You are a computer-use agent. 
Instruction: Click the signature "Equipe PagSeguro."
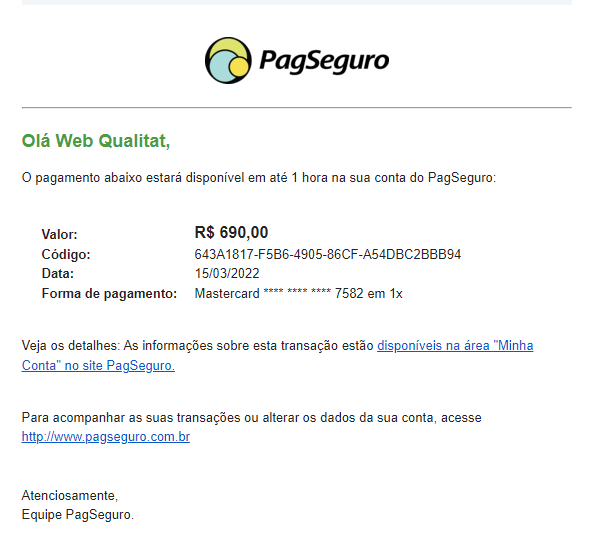click(78, 515)
